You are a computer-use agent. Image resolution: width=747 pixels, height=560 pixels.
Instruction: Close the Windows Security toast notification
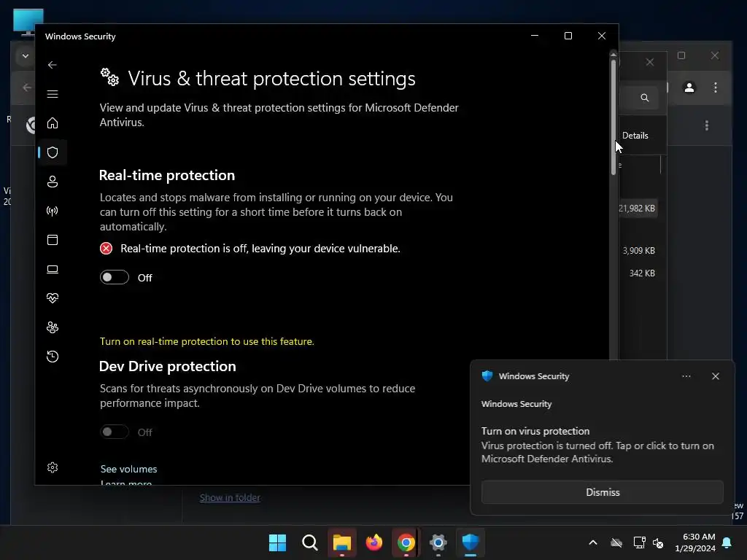(x=715, y=376)
